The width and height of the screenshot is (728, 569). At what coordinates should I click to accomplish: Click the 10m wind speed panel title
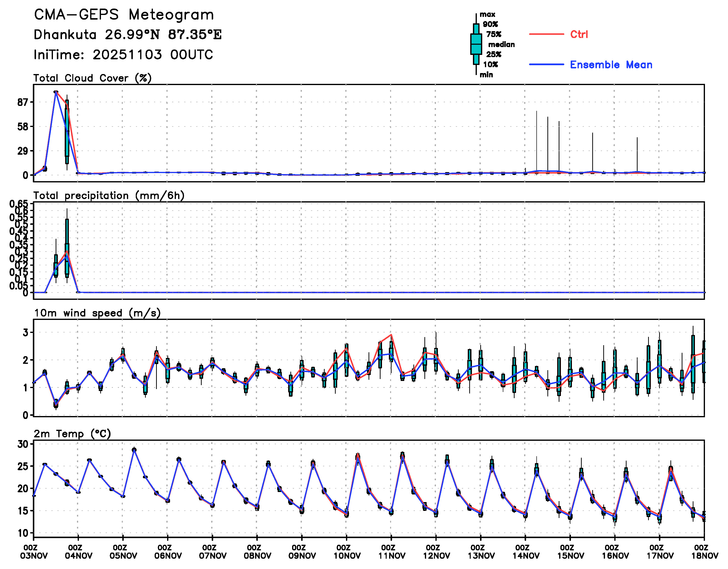point(97,313)
